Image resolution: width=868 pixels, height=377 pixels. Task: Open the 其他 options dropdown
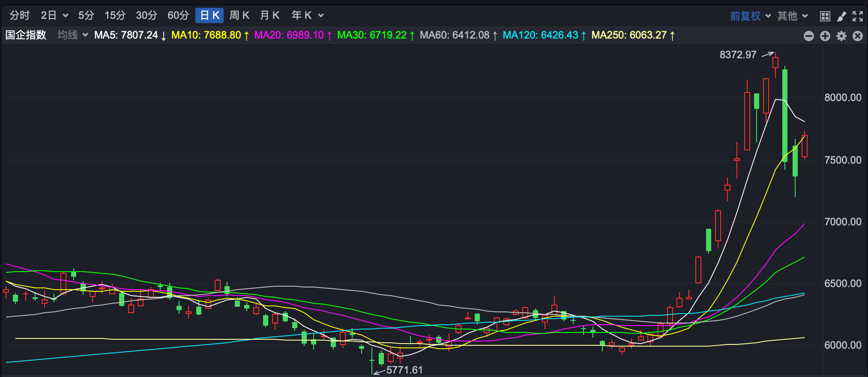coord(793,16)
